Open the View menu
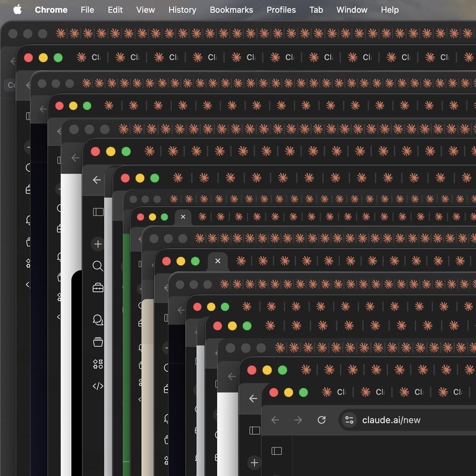The height and width of the screenshot is (476, 476). pos(145,10)
